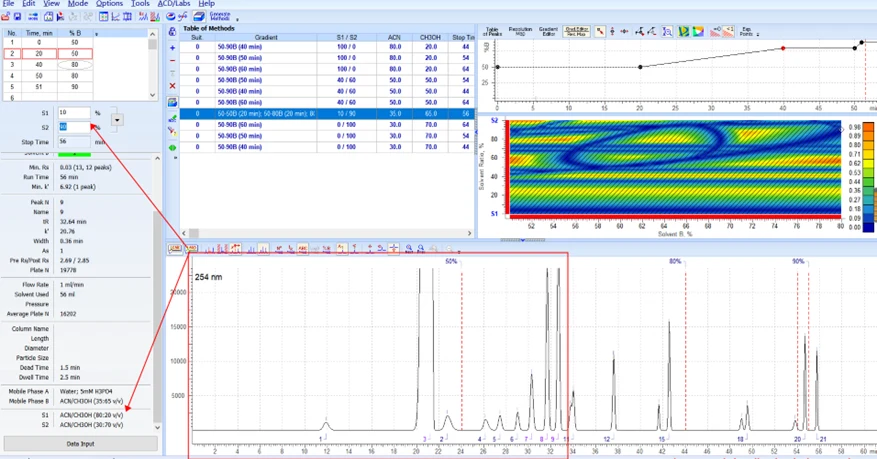Click the ACN column header
The image size is (877, 459).
[394, 37]
